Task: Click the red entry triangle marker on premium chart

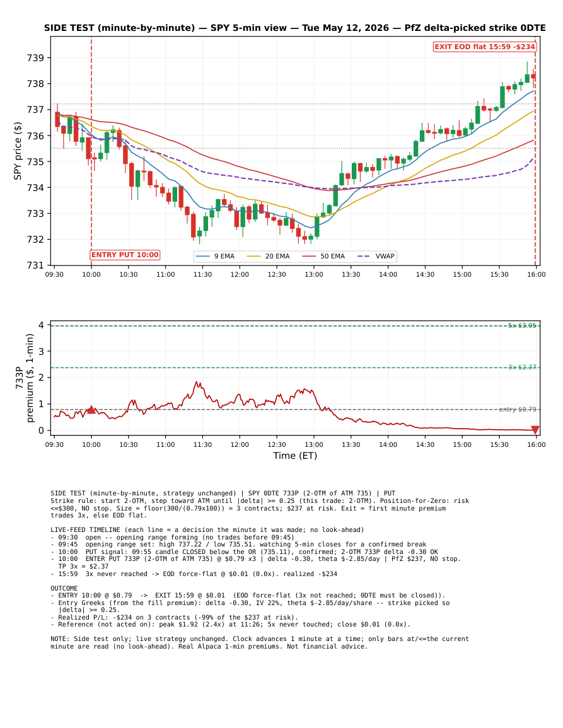Action: pos(91,410)
